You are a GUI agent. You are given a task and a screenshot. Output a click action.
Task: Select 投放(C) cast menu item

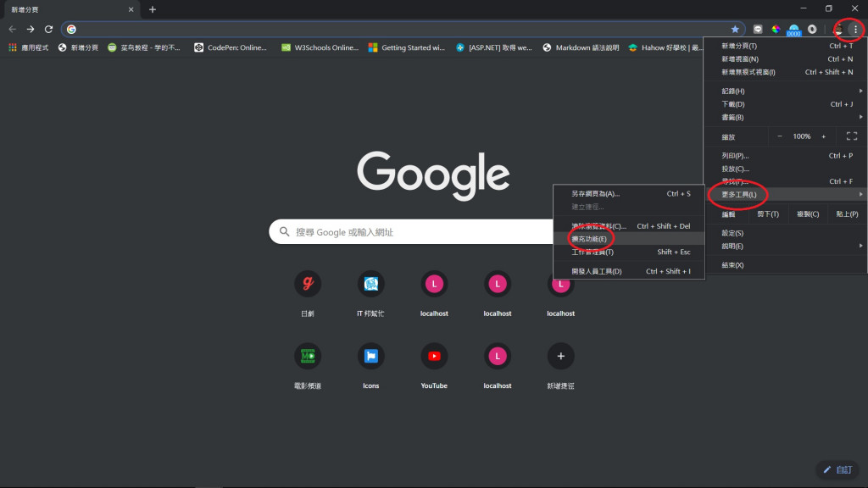(x=786, y=169)
